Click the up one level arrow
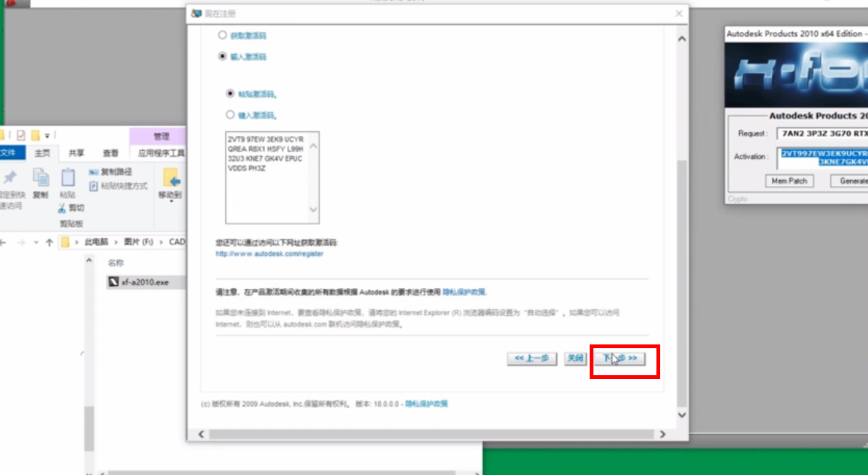The image size is (868, 475). point(50,242)
